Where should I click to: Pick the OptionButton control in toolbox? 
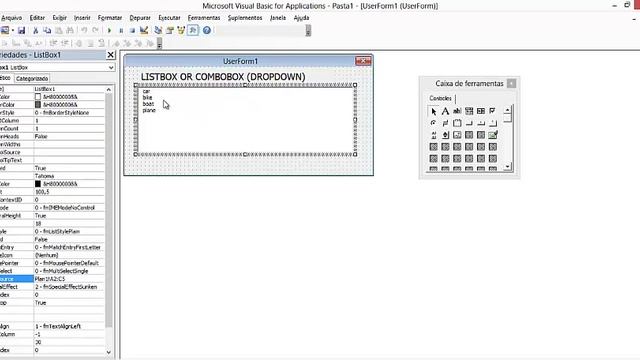click(433, 123)
